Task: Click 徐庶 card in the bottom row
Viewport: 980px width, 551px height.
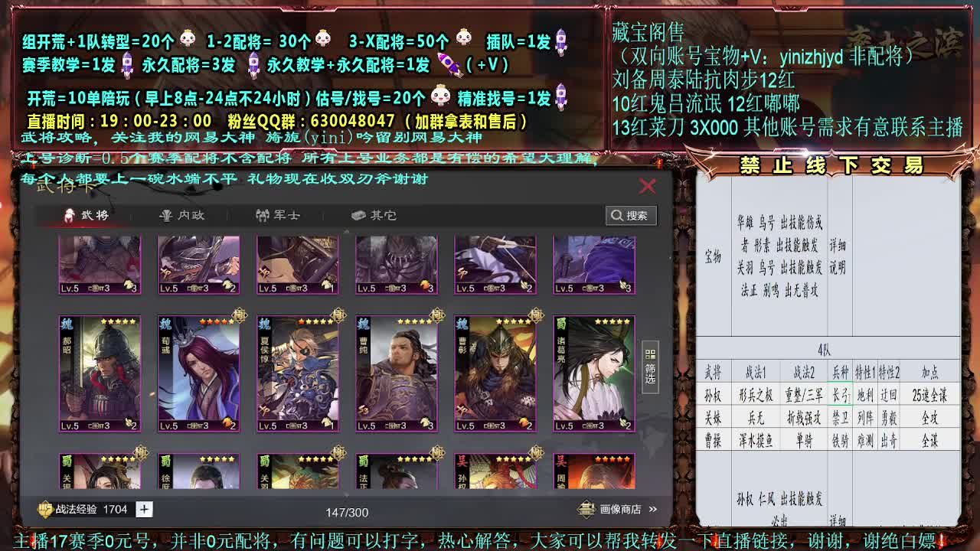Action: click(199, 471)
